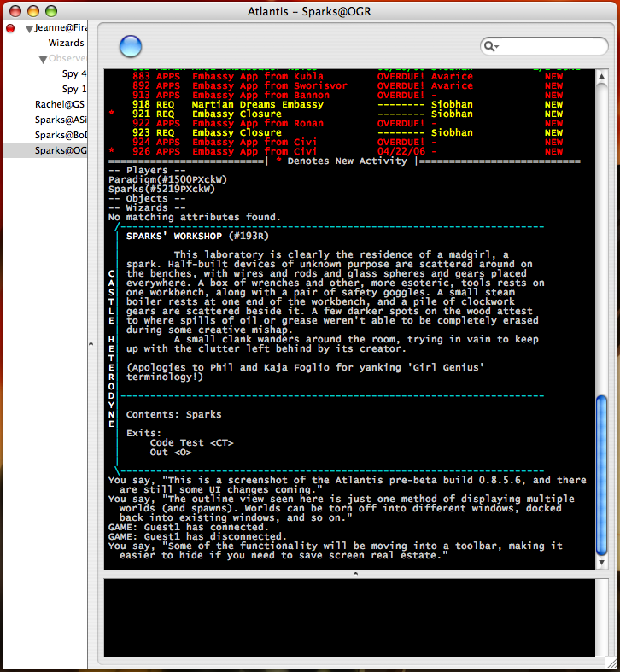Select the Spy 1 sidebar item
The width and height of the screenshot is (620, 672).
74,89
